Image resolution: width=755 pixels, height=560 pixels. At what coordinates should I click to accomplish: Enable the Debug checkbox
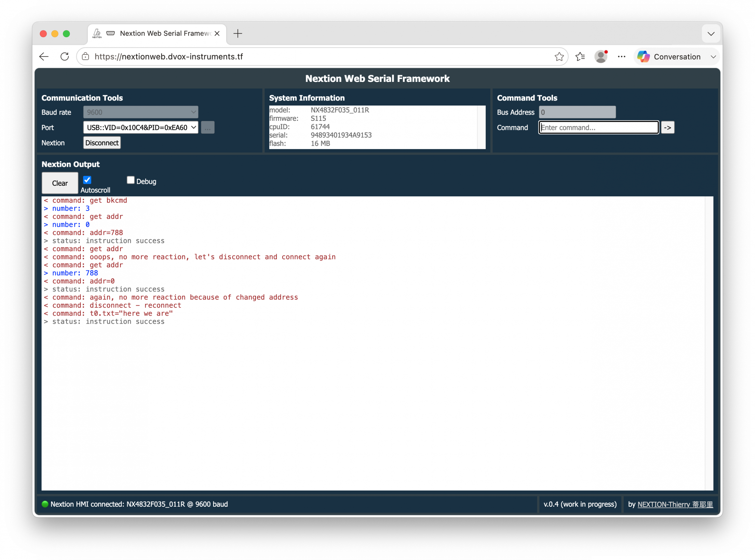tap(131, 180)
